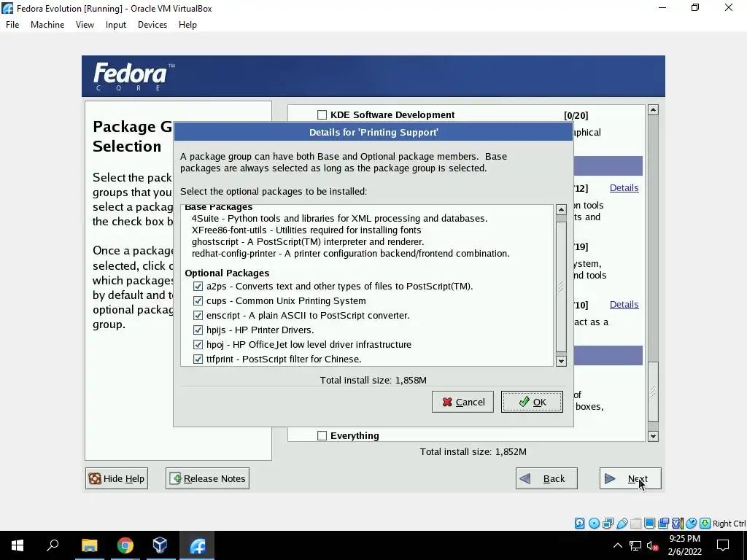Click the network tray icon
The image size is (747, 560).
tap(635, 545)
